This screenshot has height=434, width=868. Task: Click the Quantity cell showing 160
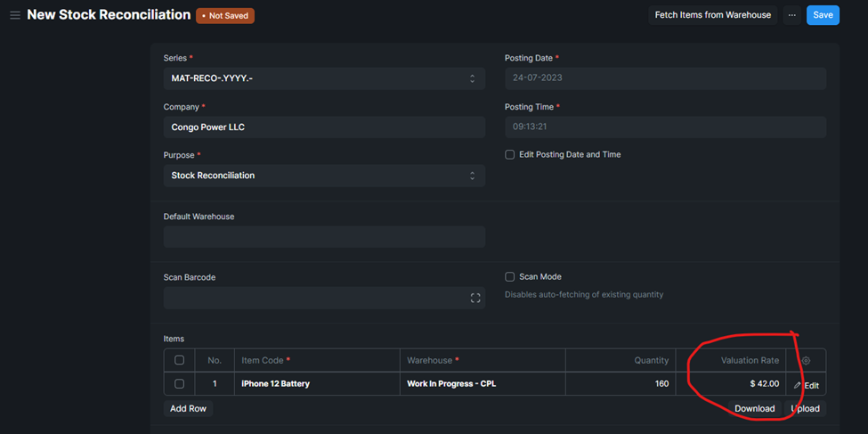click(621, 383)
